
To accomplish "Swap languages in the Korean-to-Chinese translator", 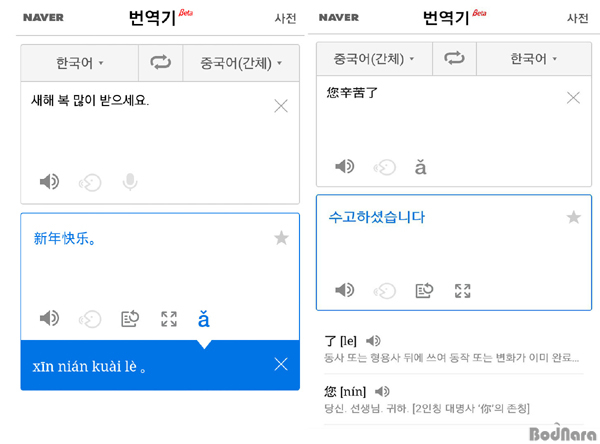I will click(160, 63).
